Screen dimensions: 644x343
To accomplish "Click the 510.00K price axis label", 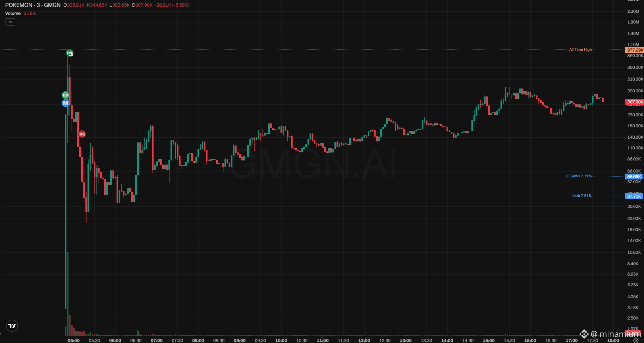I will tap(635, 79).
